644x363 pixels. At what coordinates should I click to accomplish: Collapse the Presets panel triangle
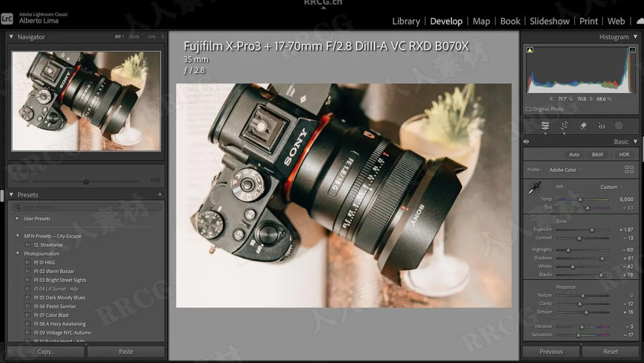[11, 195]
